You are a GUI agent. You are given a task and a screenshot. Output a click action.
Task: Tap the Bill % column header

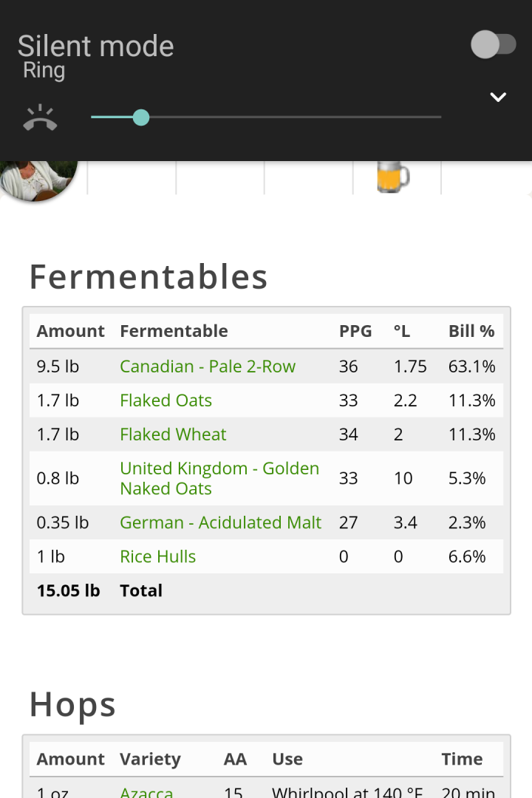tap(471, 331)
